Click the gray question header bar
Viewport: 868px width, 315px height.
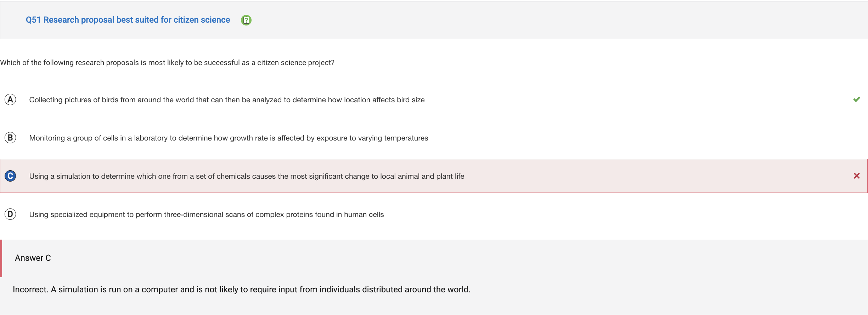pyautogui.click(x=434, y=20)
